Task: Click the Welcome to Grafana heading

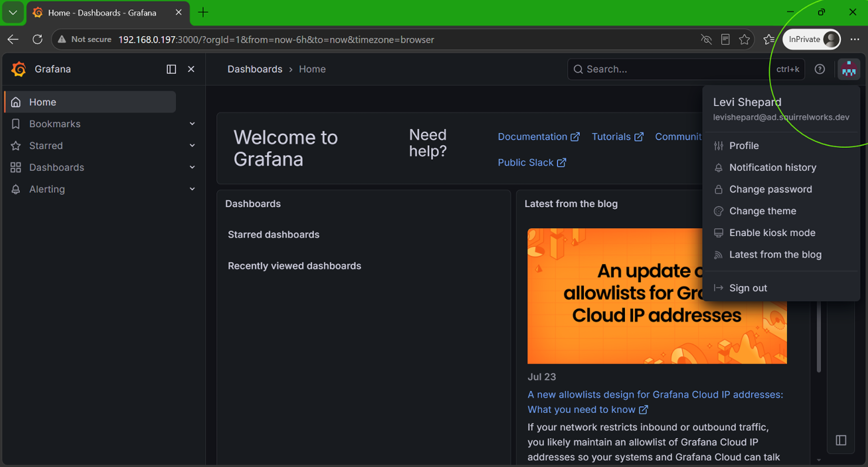Action: pos(286,148)
